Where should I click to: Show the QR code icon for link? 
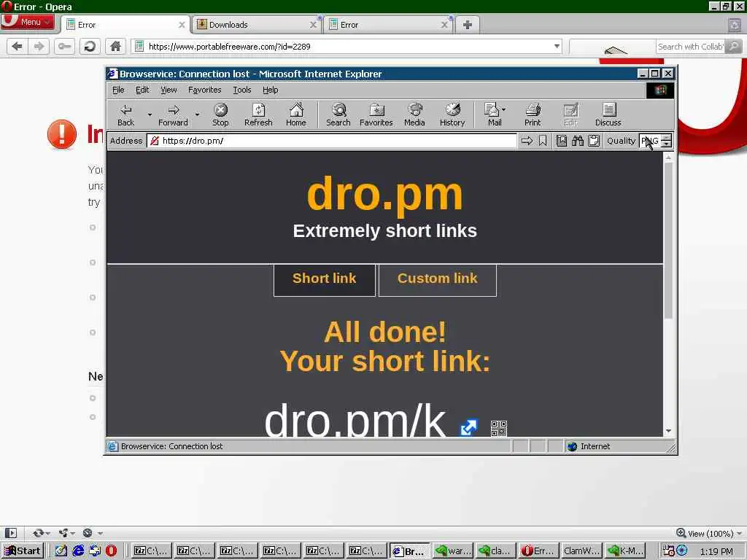click(498, 428)
